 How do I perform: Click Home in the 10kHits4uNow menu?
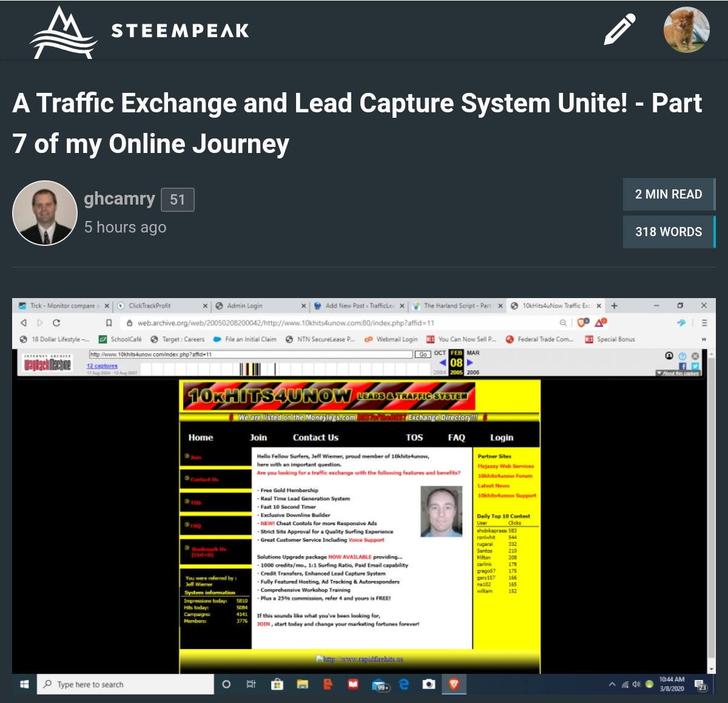(201, 438)
